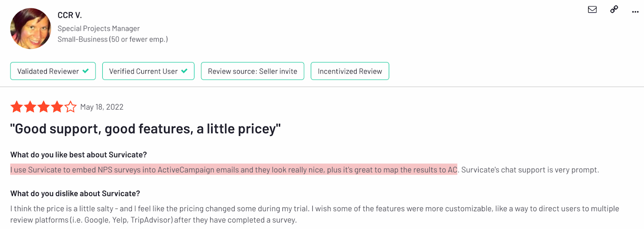Image resolution: width=644 pixels, height=229 pixels.
Task: Click the fourth rating star
Action: tap(57, 107)
